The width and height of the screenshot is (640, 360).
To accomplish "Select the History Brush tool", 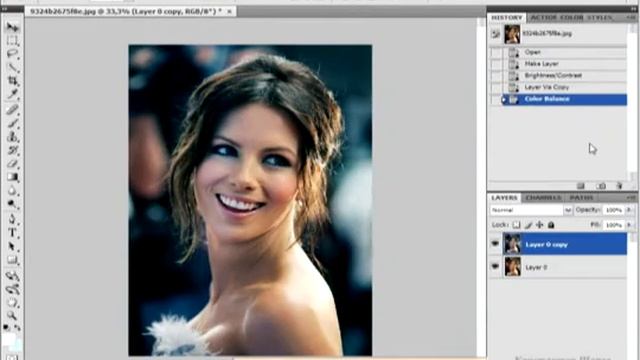I will point(12,150).
